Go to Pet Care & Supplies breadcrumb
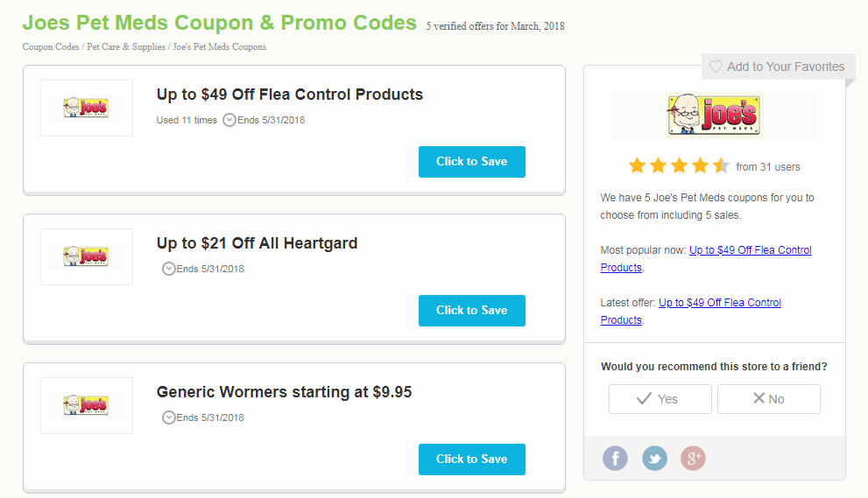 coord(126,47)
